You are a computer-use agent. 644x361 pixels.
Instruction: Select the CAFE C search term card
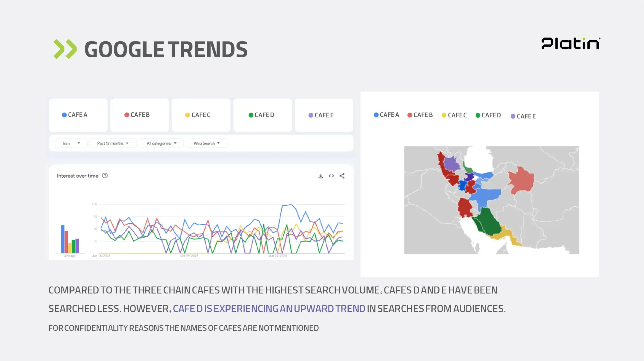(201, 115)
